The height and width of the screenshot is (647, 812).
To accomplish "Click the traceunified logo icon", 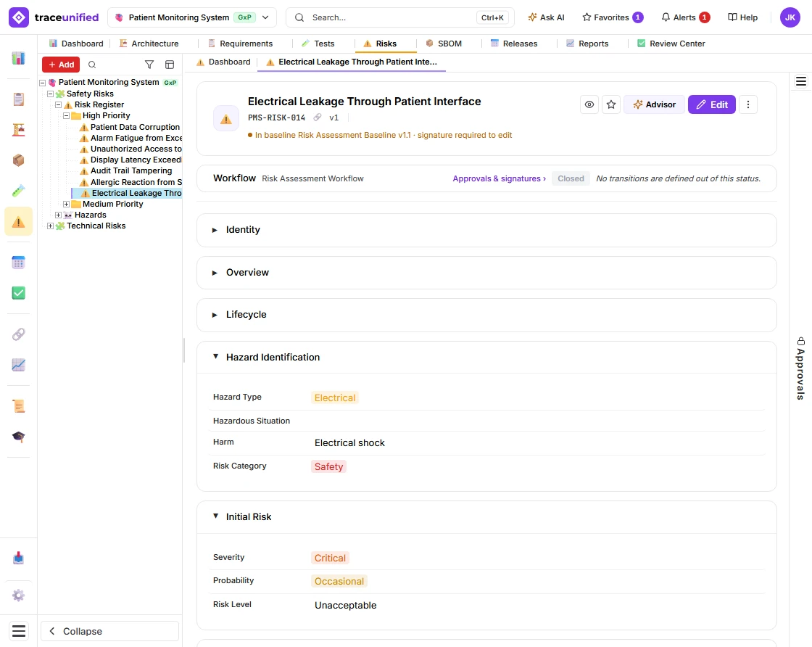I will (x=19, y=17).
